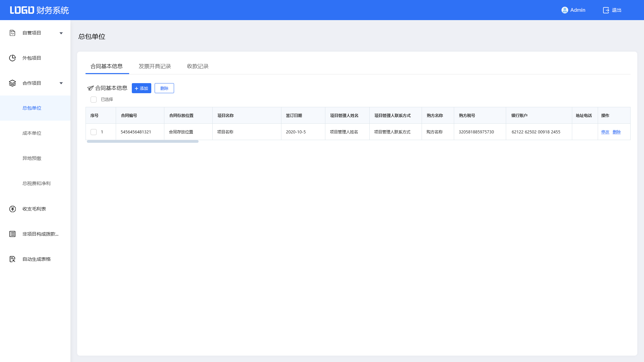644x362 pixels.
Task: Toggle the 已选择 checkbox
Action: tap(94, 100)
